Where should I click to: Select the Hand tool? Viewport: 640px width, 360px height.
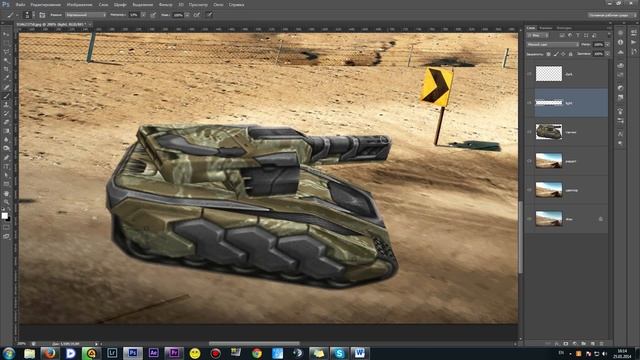6,193
